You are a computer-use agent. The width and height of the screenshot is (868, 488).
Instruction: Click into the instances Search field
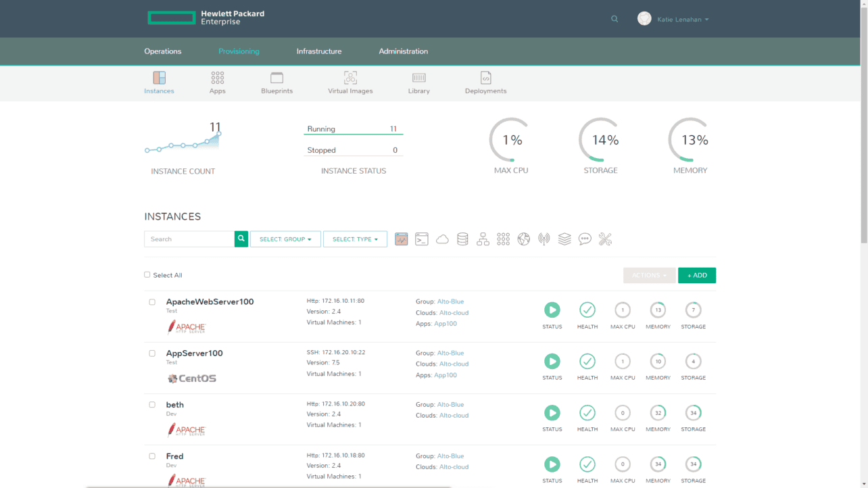tap(189, 239)
